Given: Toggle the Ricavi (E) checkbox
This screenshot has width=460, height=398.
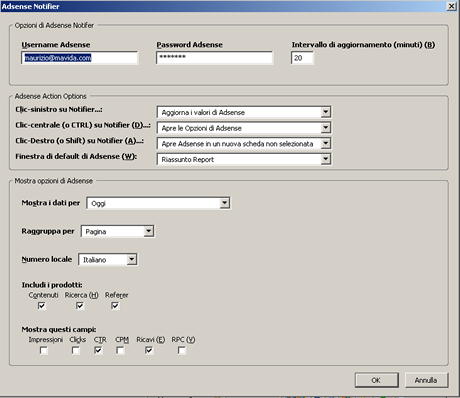Looking at the screenshot, I should [x=149, y=350].
